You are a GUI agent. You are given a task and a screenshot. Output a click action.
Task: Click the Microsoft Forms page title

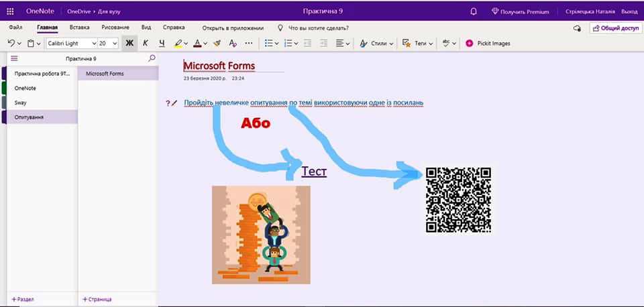coord(219,66)
